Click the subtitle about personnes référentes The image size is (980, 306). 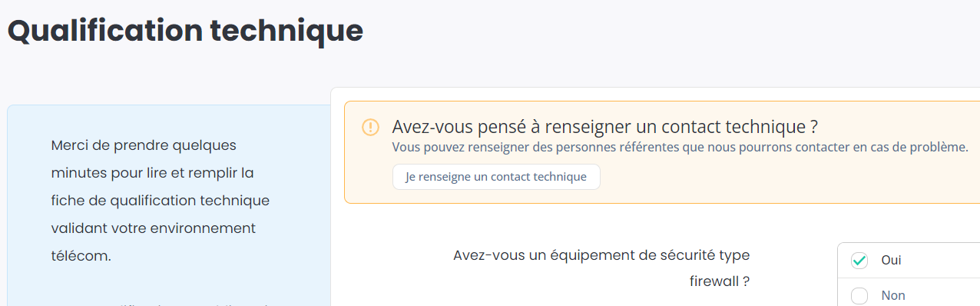pos(680,147)
